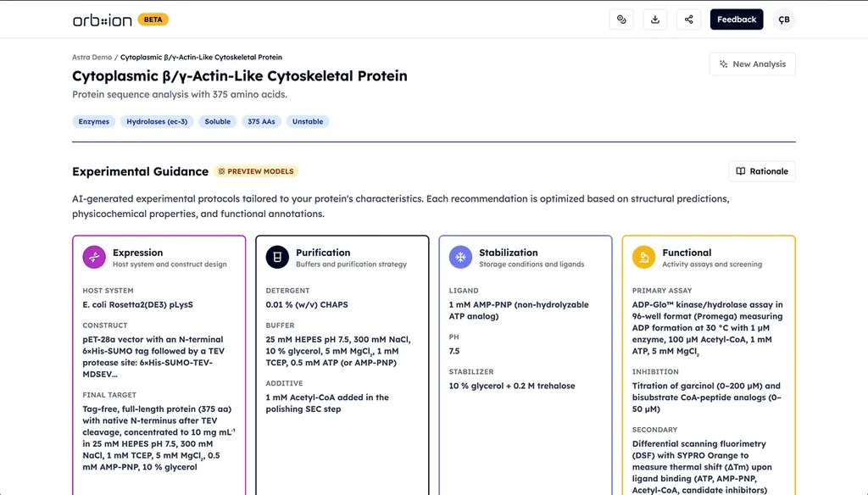Click the BETA badge beside logo
This screenshot has height=495, width=868.
click(153, 19)
